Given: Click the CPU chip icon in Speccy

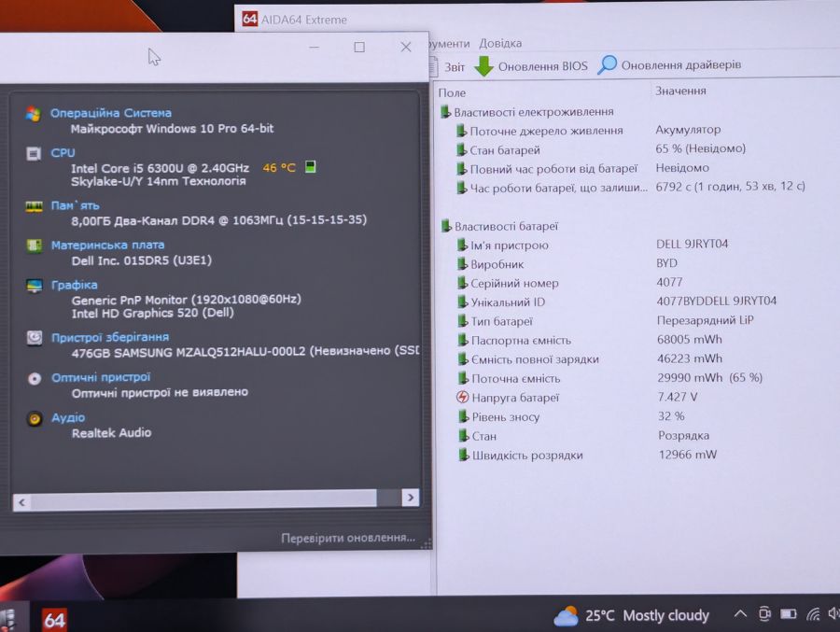Looking at the screenshot, I should [x=34, y=154].
